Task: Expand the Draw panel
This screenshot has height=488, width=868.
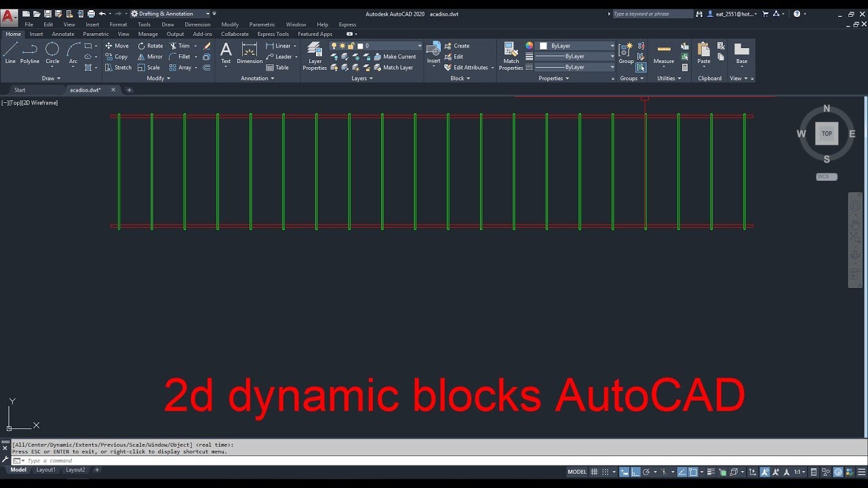Action: point(51,78)
